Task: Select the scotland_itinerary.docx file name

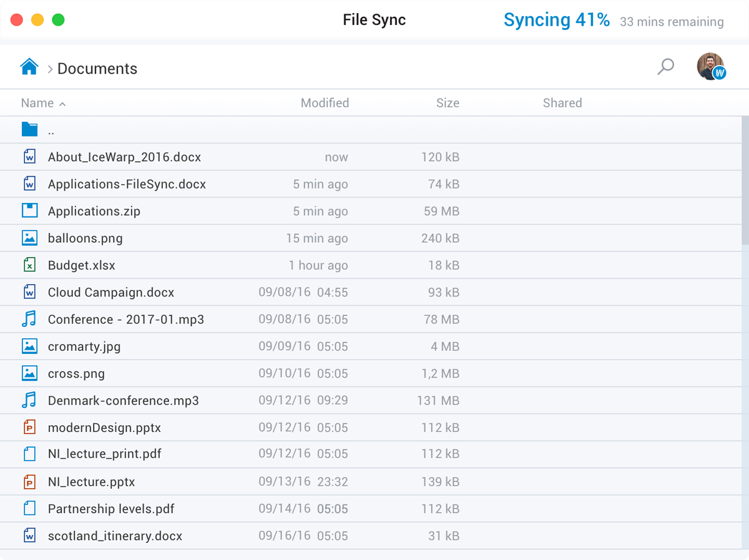Action: pyautogui.click(x=115, y=536)
